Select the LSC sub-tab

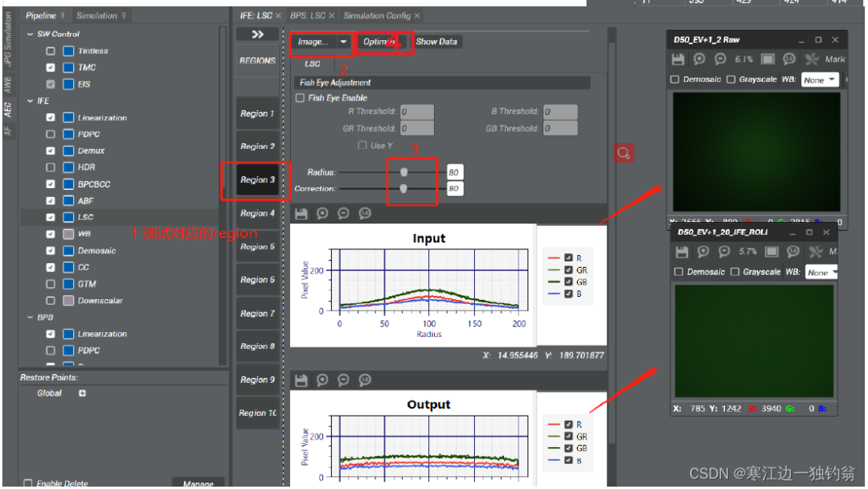[x=312, y=64]
